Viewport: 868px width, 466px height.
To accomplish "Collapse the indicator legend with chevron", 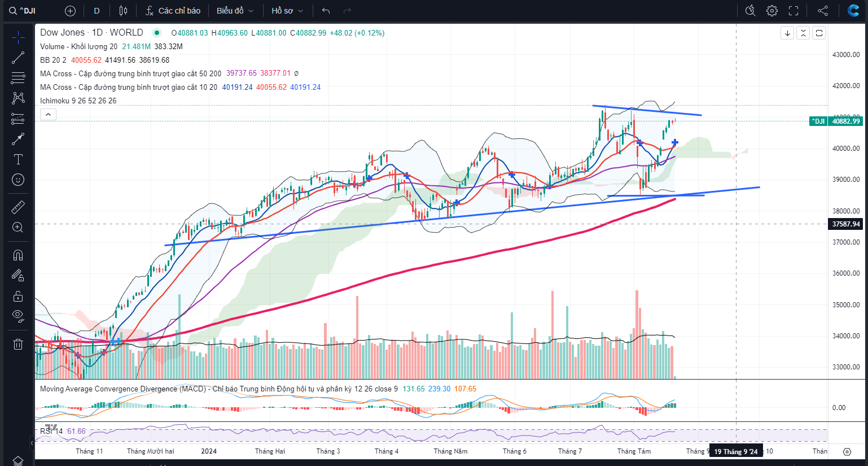I will click(49, 115).
